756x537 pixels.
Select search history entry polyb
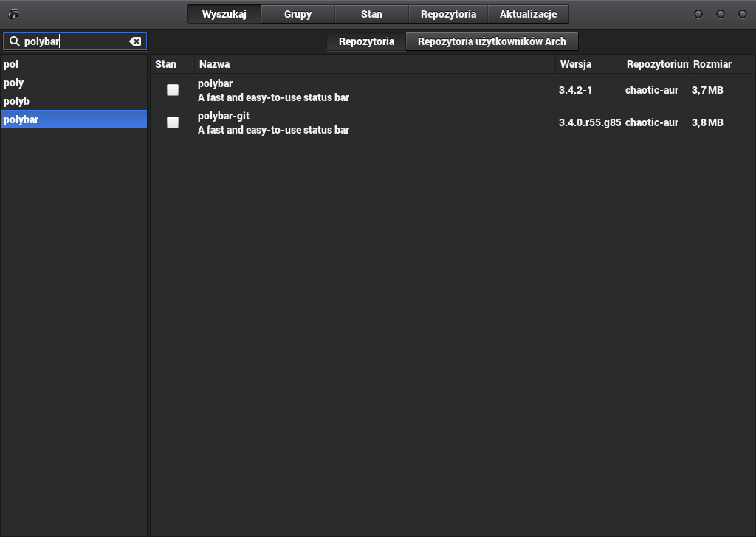74,101
